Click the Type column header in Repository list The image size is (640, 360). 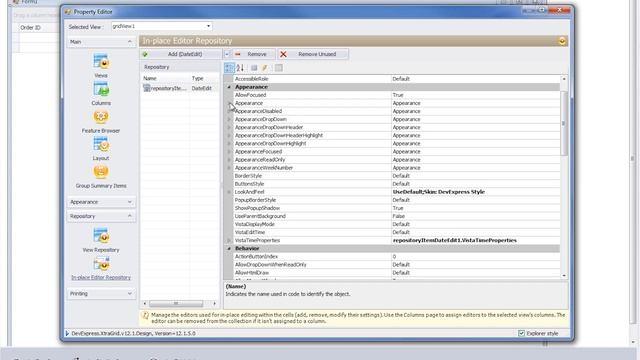tap(205, 78)
